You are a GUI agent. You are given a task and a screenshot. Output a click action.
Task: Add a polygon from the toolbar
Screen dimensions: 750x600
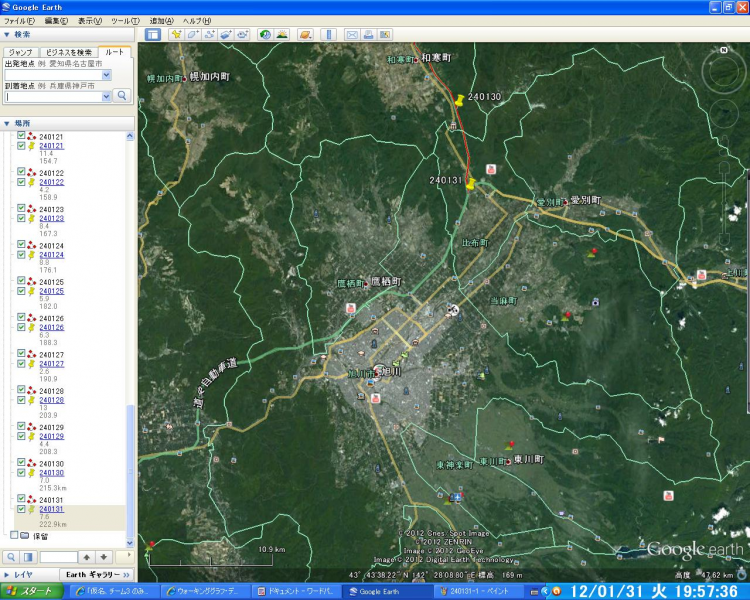(193, 34)
